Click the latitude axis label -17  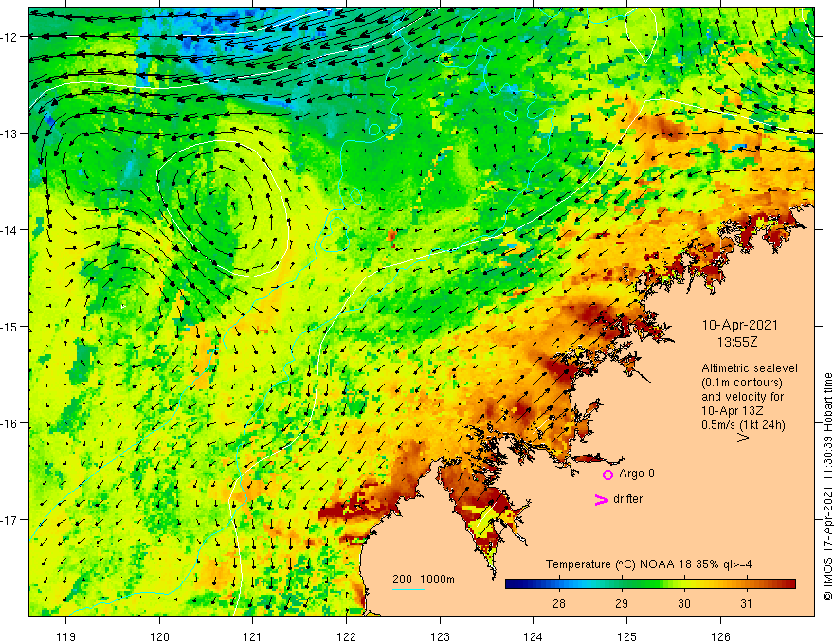[9, 520]
